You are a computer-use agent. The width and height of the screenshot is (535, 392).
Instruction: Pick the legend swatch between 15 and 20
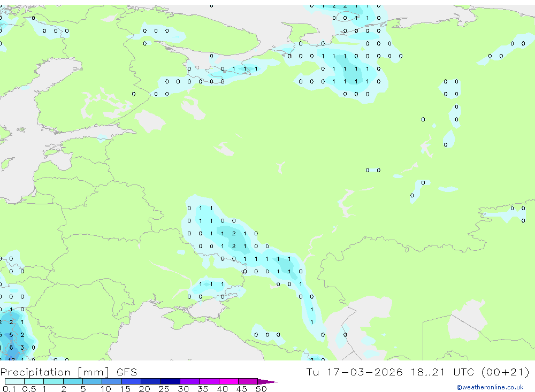pyautogui.click(x=131, y=381)
